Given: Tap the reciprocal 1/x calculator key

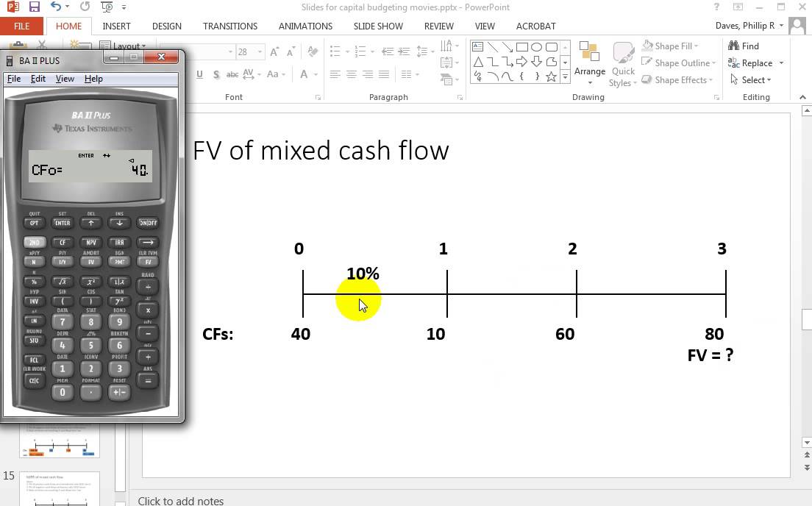Looking at the screenshot, I should coord(119,282).
